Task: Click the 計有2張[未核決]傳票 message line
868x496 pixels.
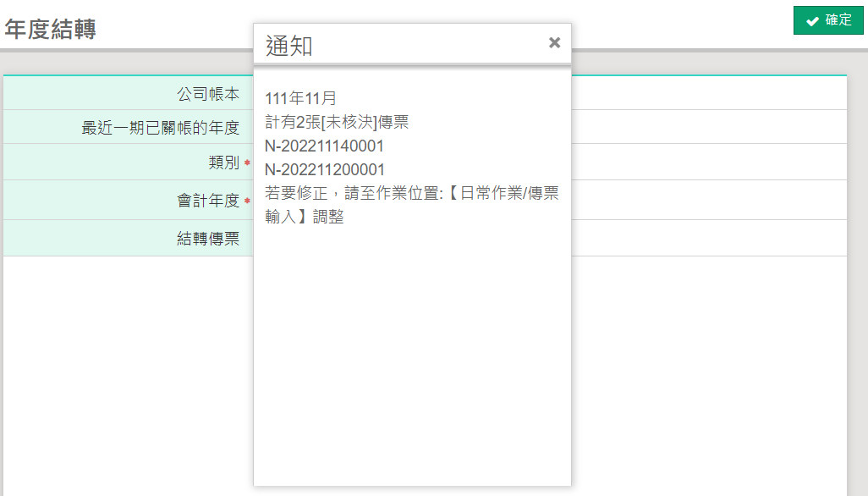Action: (337, 122)
